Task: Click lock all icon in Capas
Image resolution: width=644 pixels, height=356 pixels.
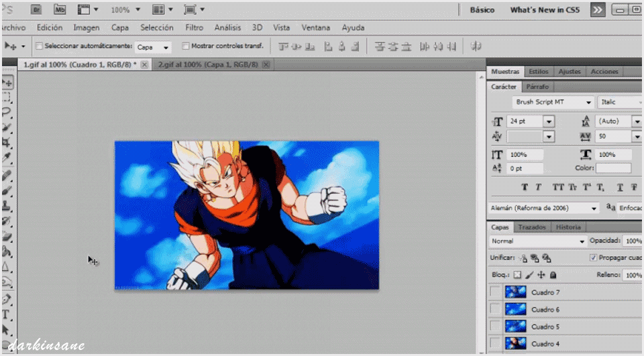Action: (553, 275)
